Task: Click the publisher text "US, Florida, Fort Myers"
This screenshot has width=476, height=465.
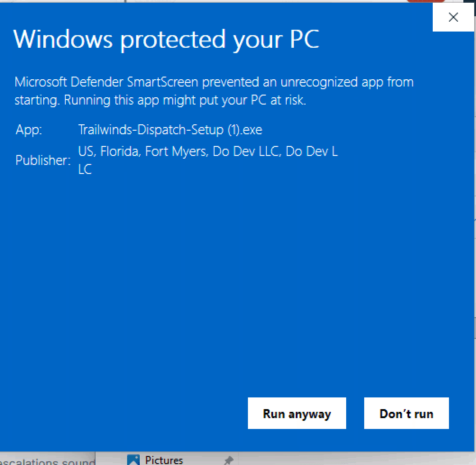Action: coord(143,151)
